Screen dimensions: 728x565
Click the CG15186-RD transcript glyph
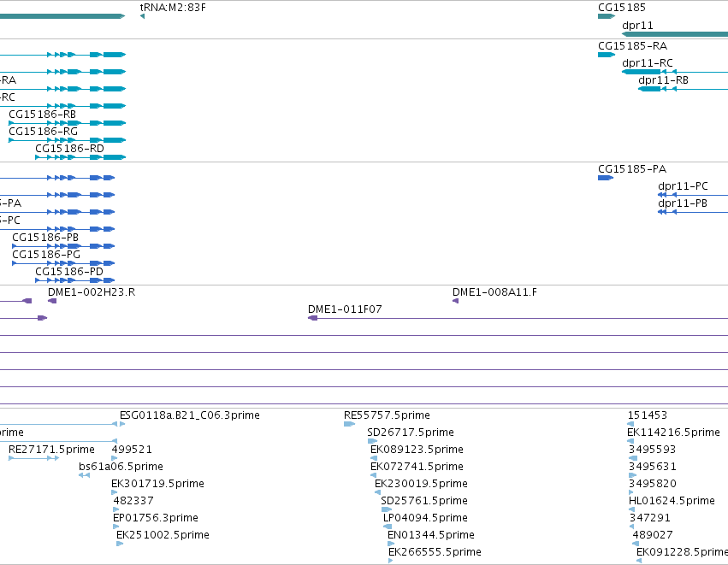pyautogui.click(x=80, y=157)
